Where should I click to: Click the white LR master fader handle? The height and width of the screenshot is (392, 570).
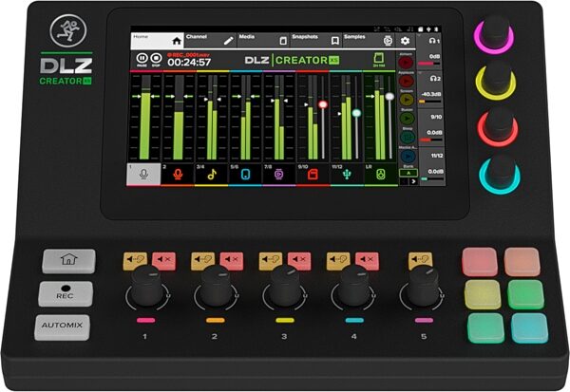point(389,96)
